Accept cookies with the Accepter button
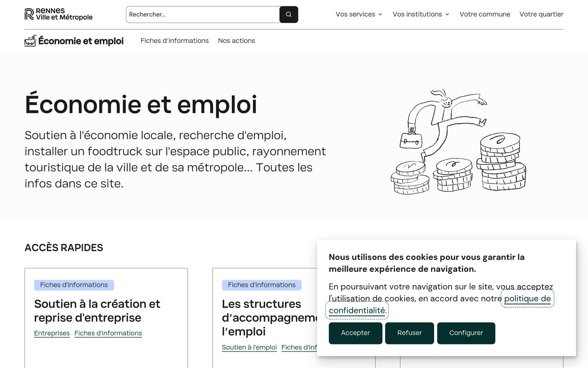This screenshot has width=588, height=368. [355, 333]
